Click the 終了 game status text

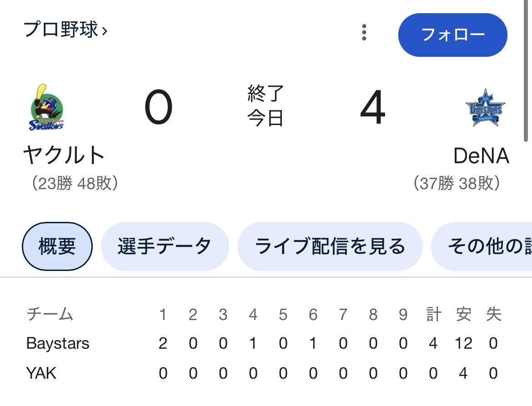[x=266, y=93]
